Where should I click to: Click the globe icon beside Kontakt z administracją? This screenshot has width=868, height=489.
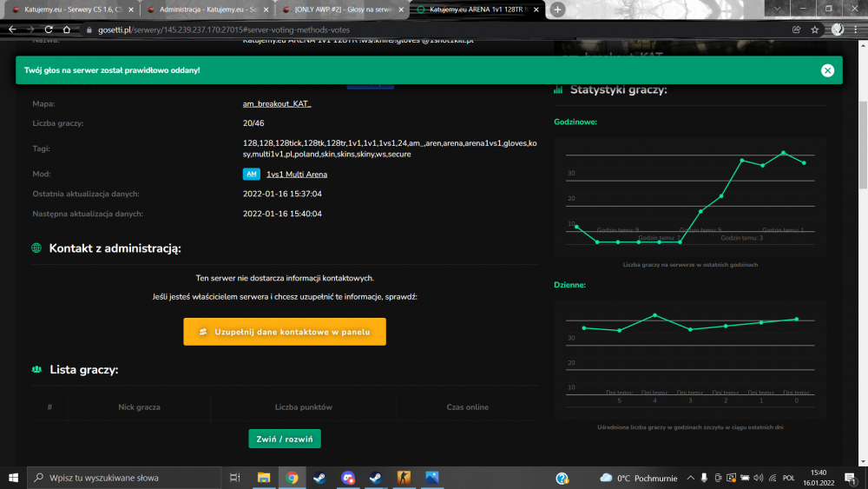click(x=36, y=248)
